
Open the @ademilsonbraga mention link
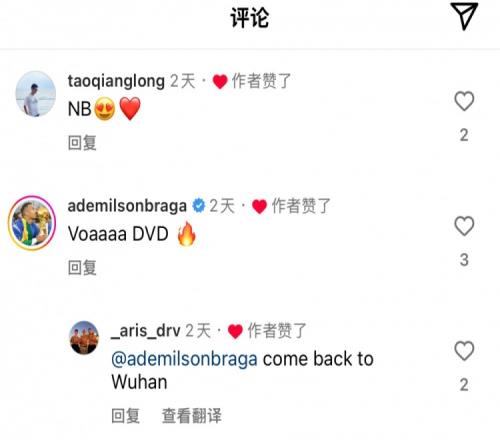click(x=184, y=359)
